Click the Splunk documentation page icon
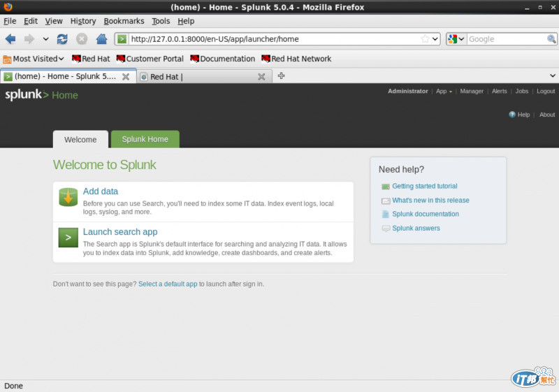 386,215
